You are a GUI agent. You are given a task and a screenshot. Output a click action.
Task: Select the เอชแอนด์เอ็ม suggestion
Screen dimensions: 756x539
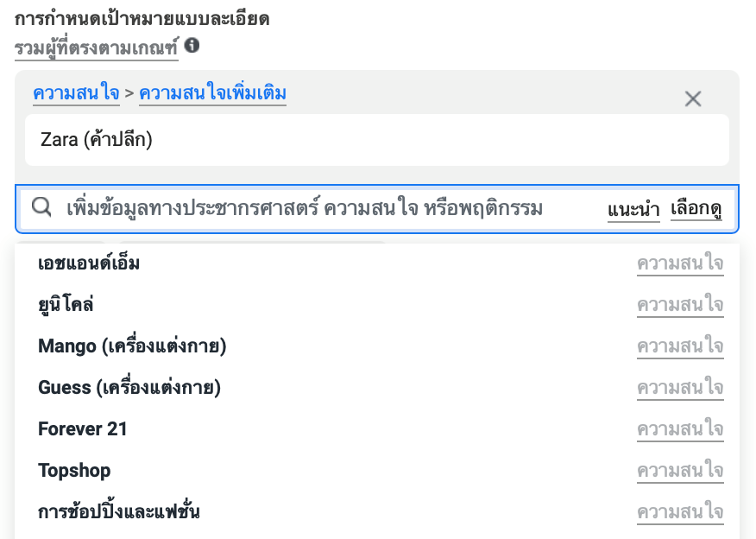[x=89, y=263]
